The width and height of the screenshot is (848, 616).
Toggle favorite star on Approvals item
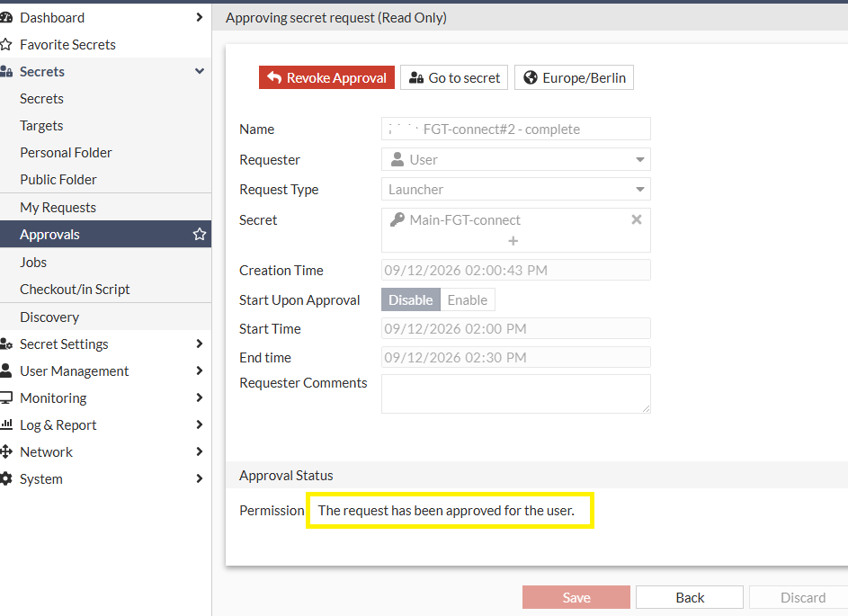coord(200,234)
